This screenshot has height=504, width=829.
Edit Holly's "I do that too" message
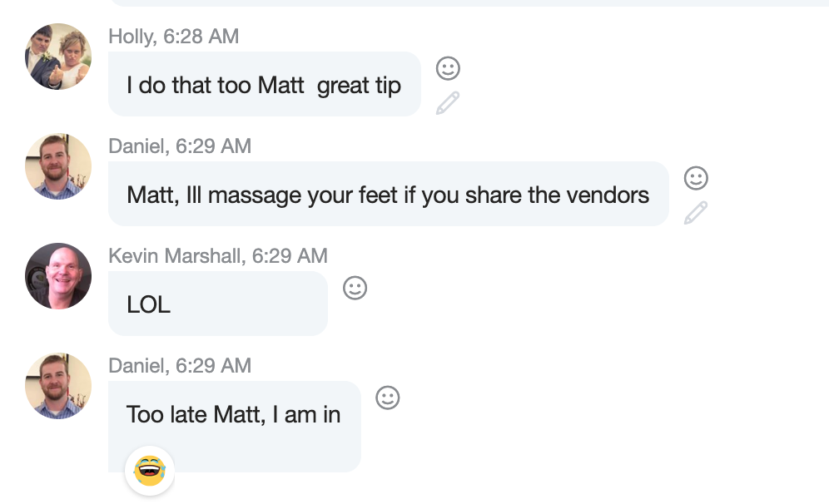(x=448, y=103)
